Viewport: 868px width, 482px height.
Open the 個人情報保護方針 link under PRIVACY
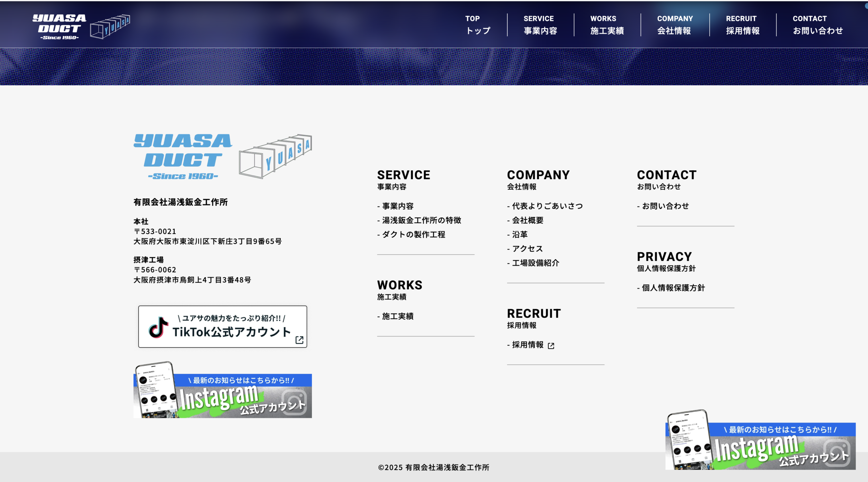tap(671, 288)
